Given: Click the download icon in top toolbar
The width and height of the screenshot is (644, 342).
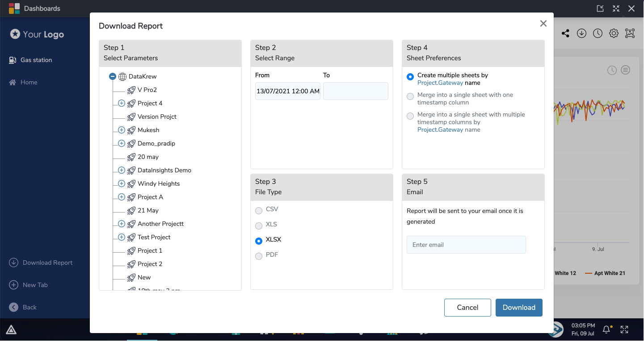Looking at the screenshot, I should 581,33.
